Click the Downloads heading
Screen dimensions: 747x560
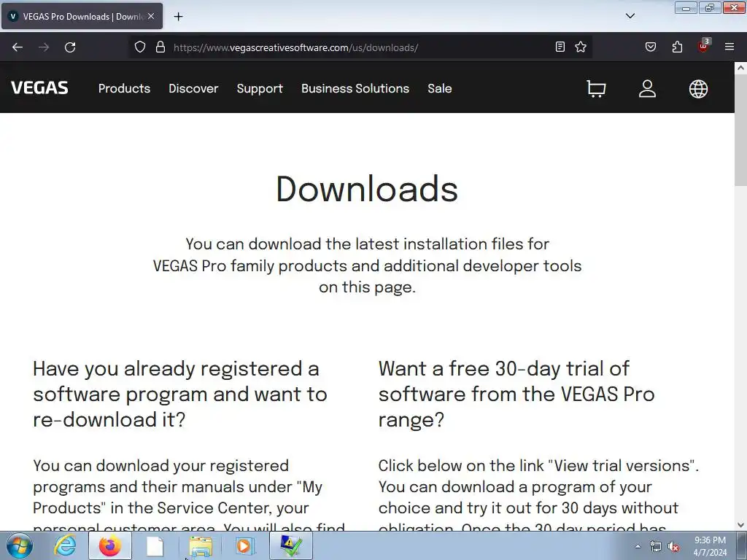367,189
